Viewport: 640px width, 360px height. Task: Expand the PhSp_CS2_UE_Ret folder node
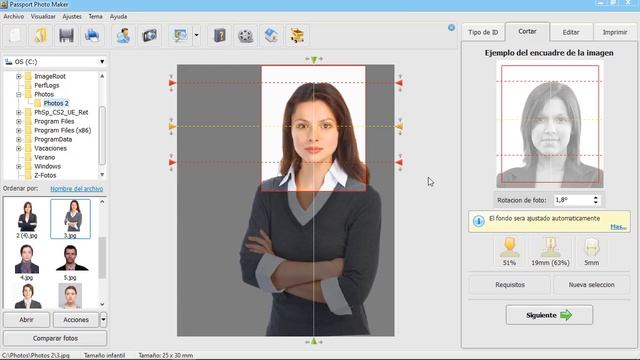18,112
